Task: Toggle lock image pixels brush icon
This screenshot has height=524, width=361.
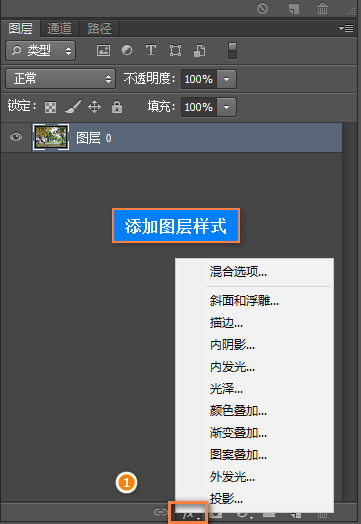Action: coord(73,107)
